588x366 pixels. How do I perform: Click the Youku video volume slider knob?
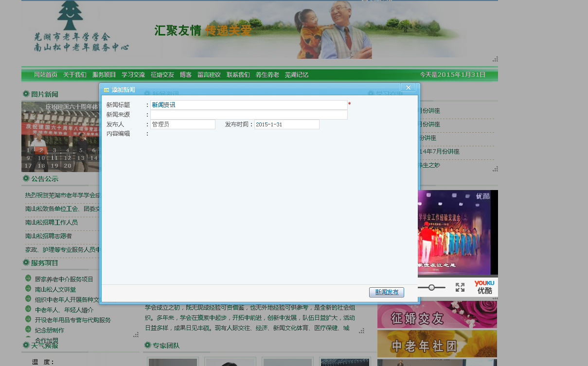(431, 287)
